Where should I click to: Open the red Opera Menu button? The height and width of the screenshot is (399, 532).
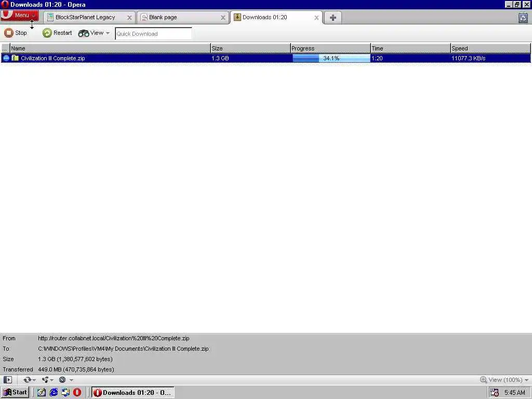[19, 15]
